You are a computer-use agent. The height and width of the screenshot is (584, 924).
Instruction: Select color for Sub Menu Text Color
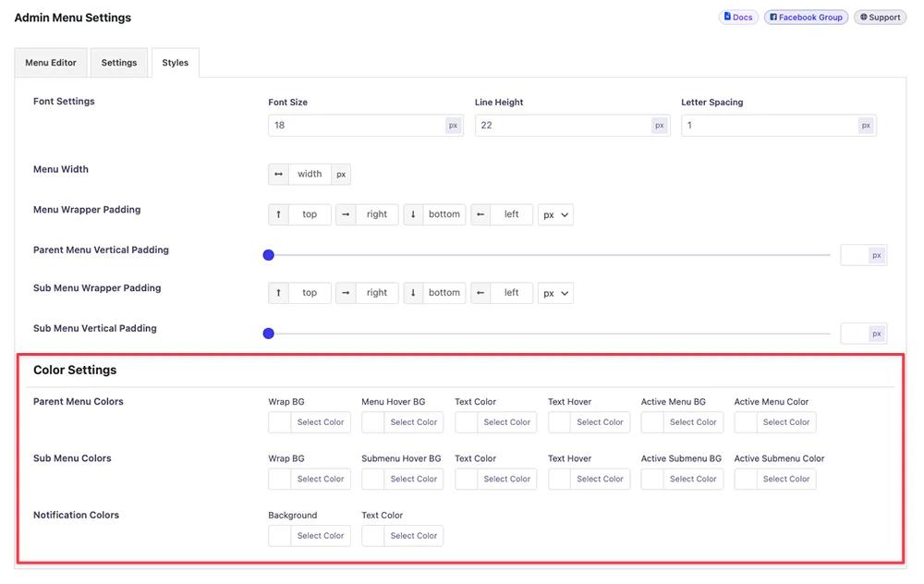click(495, 479)
